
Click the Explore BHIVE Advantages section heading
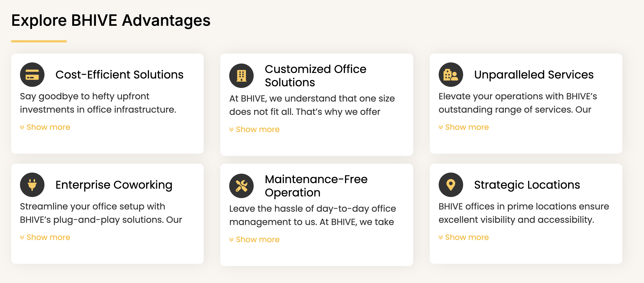pos(111,21)
